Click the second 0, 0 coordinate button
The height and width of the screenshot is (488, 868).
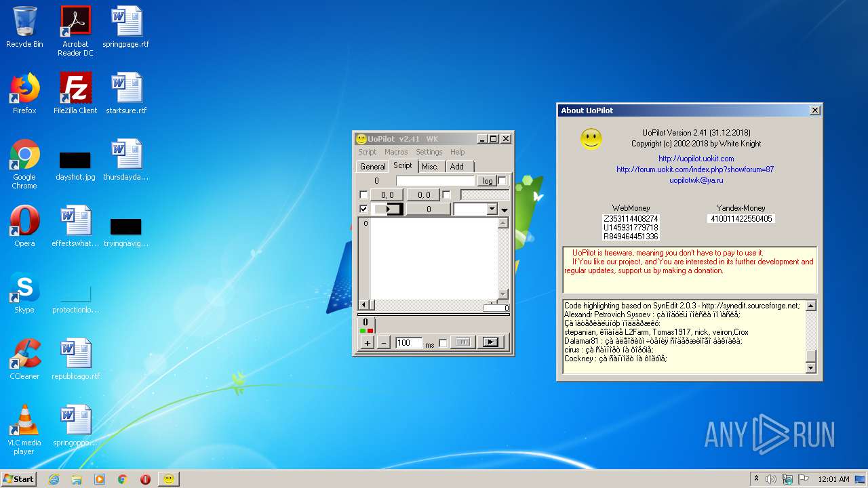(424, 195)
